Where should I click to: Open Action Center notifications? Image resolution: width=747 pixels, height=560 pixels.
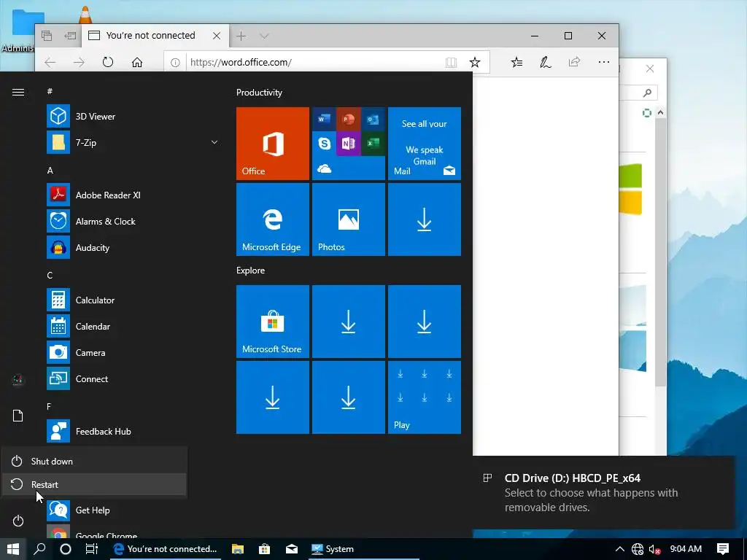(723, 549)
